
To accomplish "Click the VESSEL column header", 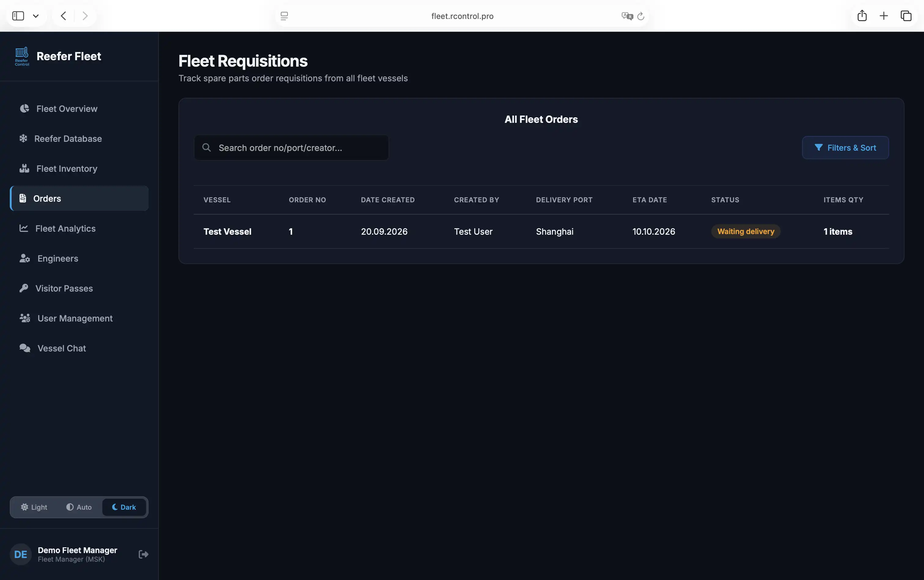I will [x=217, y=200].
